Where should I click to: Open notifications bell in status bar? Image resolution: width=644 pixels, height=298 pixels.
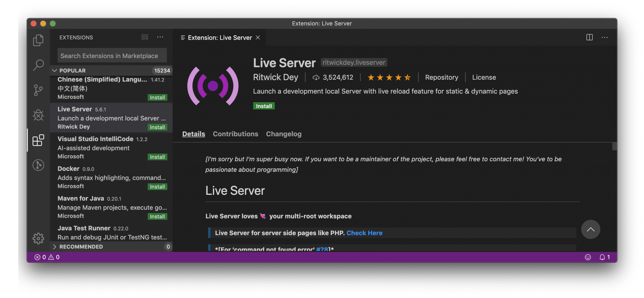602,257
